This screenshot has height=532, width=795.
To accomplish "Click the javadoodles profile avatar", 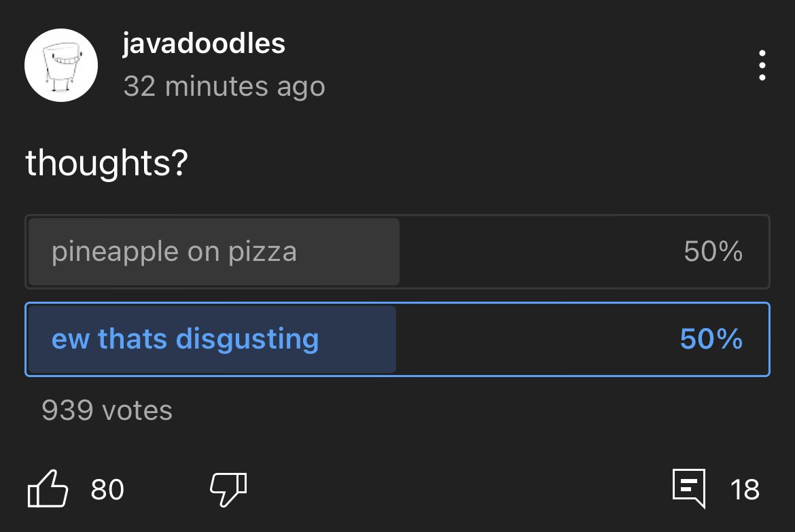I will pos(61,66).
